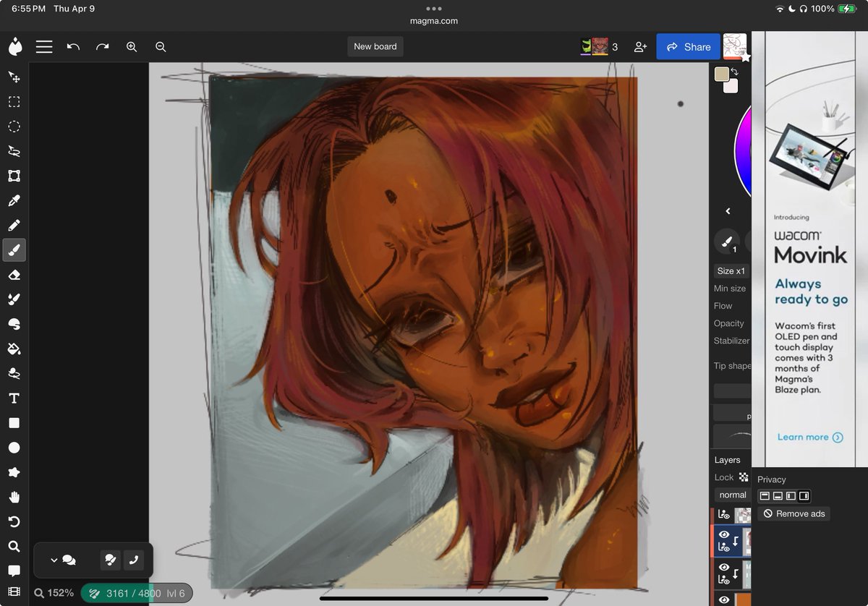This screenshot has width=868, height=606.
Task: Open the ad Privacy link
Action: [x=771, y=479]
